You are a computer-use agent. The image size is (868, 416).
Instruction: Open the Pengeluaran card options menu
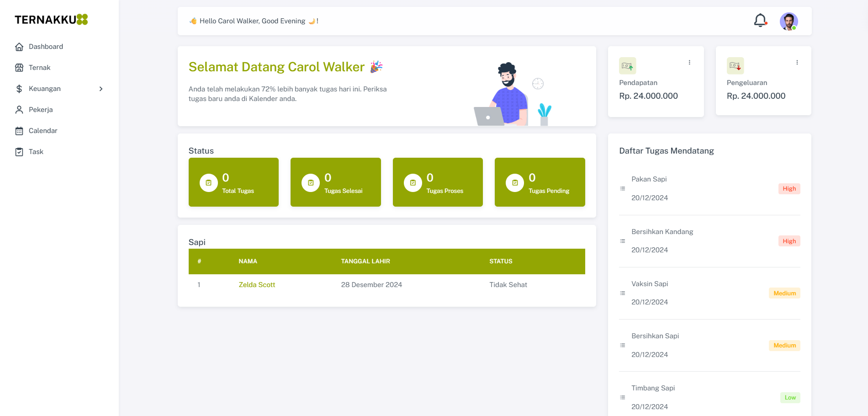pyautogui.click(x=797, y=63)
